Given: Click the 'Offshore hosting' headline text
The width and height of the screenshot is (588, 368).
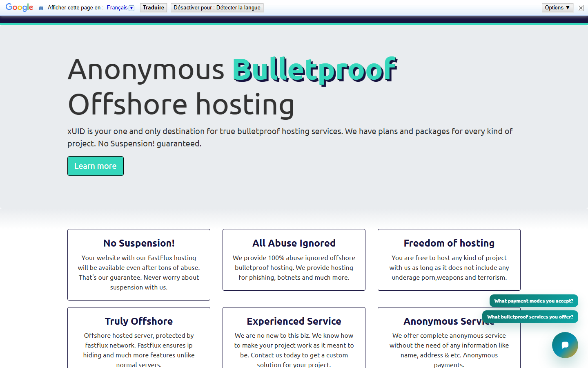Looking at the screenshot, I should point(181,104).
